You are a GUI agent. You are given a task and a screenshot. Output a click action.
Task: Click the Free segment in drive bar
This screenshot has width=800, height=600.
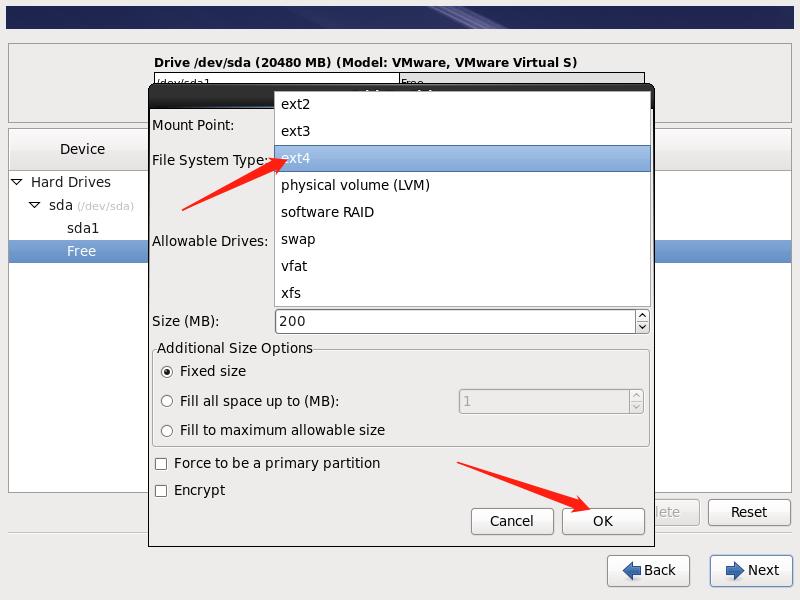click(x=521, y=79)
